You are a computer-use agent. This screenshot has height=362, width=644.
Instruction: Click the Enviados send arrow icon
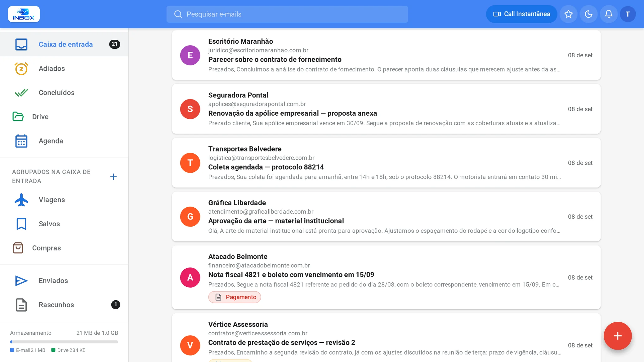[21, 281]
